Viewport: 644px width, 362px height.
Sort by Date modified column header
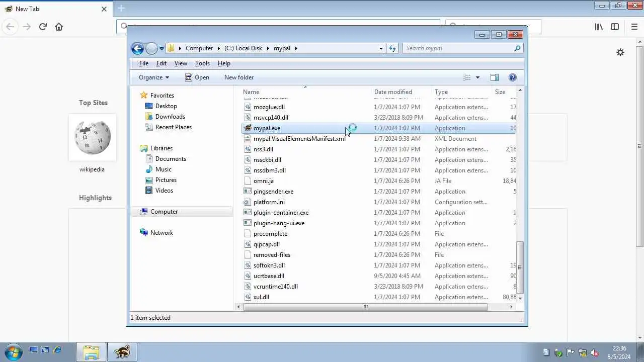[x=393, y=92]
